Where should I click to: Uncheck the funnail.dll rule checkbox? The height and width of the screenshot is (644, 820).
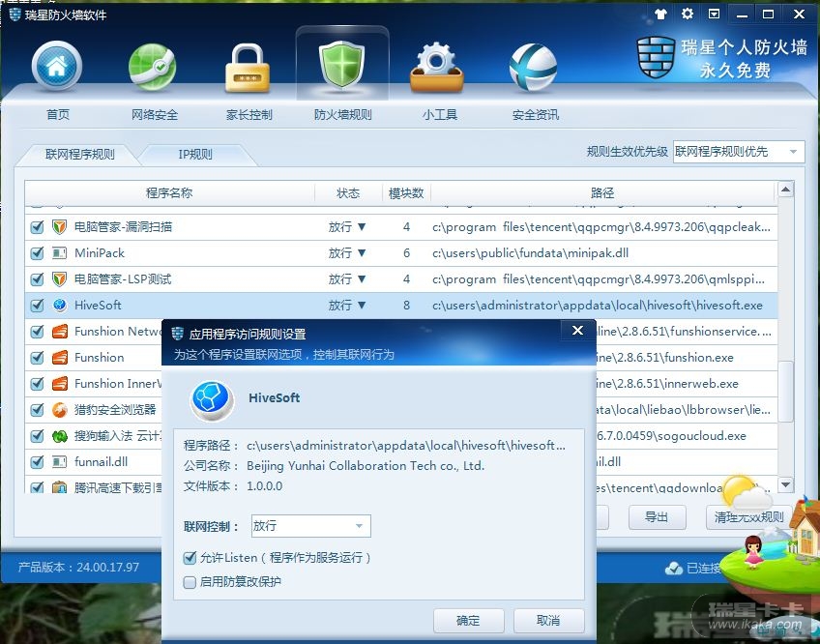(x=37, y=462)
